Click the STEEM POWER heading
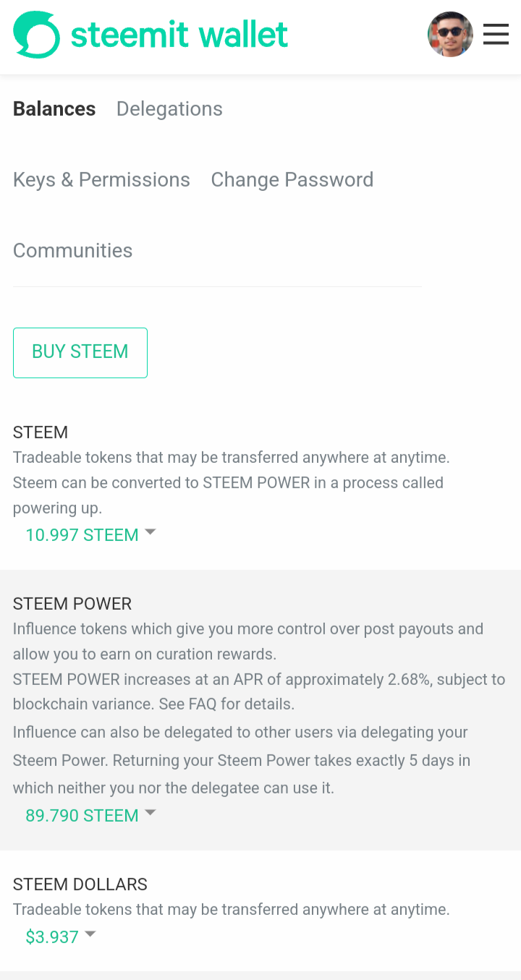The image size is (521, 980). (72, 604)
